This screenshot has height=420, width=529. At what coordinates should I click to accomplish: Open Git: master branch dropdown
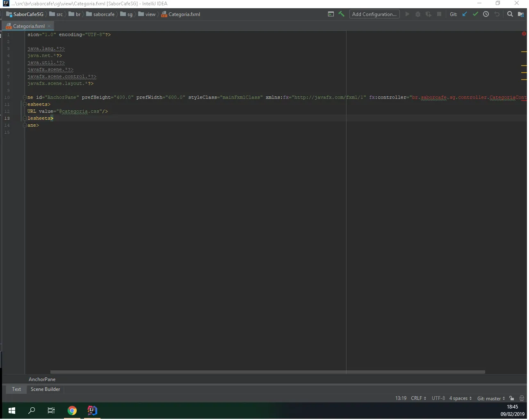491,398
